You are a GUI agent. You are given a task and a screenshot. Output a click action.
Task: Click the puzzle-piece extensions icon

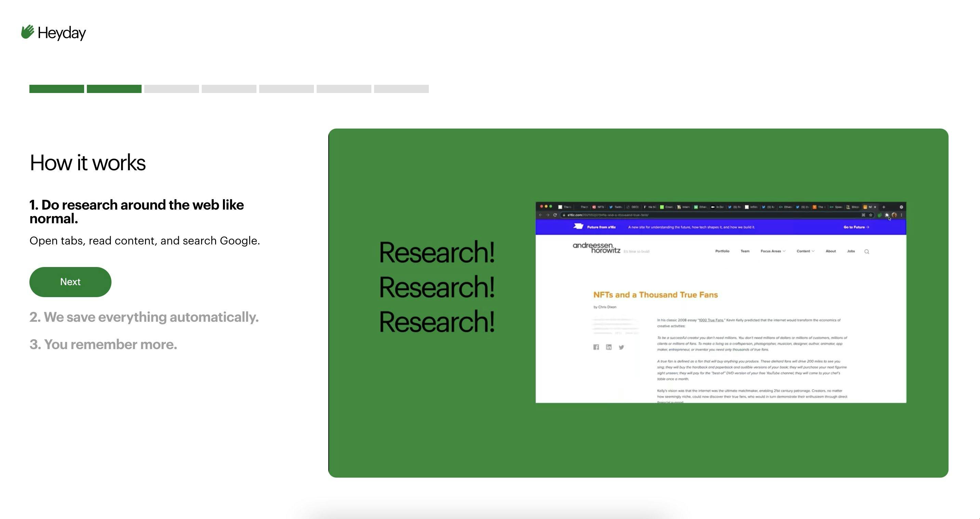887,215
